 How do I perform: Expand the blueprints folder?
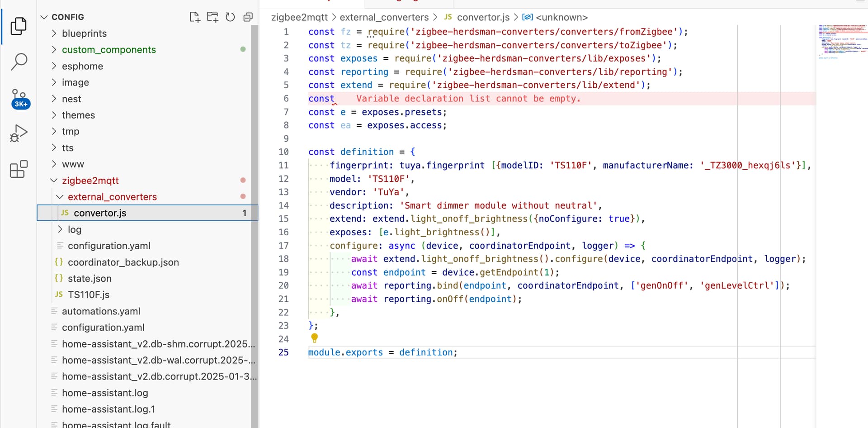pyautogui.click(x=84, y=33)
